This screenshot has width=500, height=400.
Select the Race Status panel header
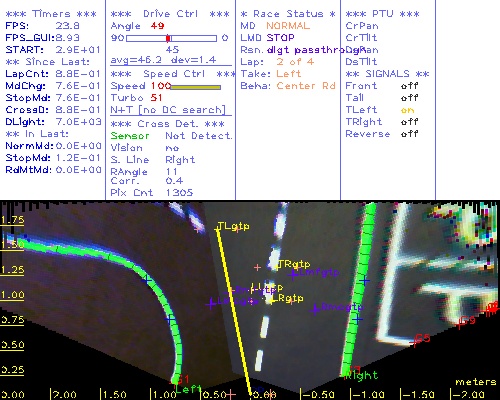(288, 14)
